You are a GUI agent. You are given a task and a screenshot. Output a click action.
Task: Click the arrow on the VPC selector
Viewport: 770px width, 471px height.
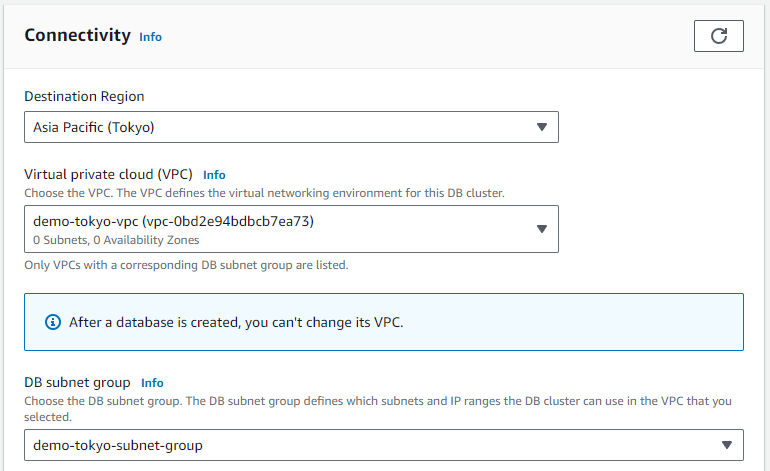click(541, 229)
